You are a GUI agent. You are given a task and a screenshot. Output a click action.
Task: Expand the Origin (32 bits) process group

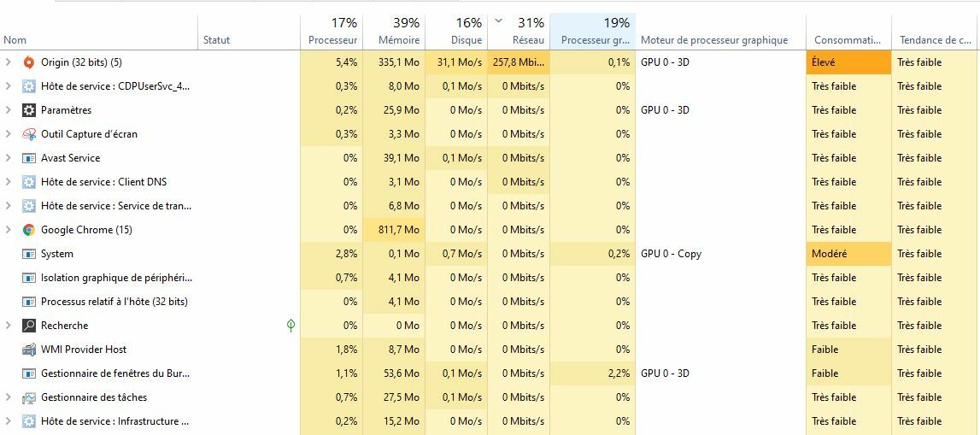(9, 62)
